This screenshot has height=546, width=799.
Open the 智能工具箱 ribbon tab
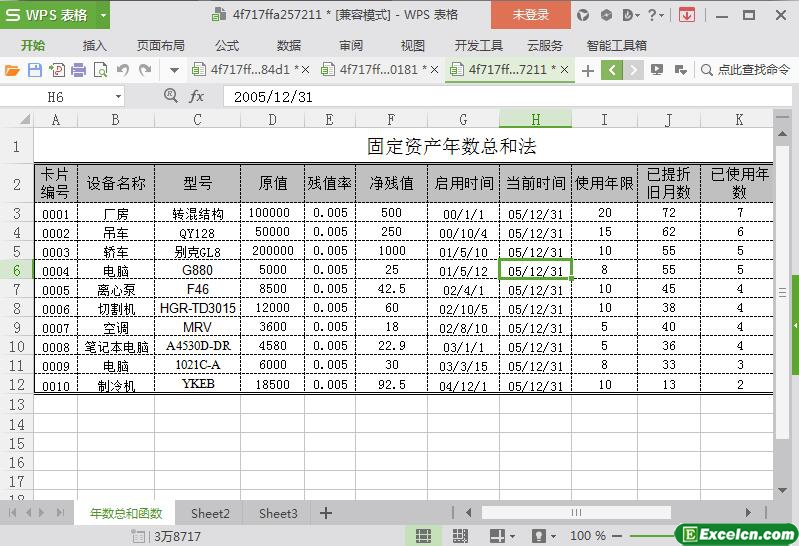click(x=617, y=45)
